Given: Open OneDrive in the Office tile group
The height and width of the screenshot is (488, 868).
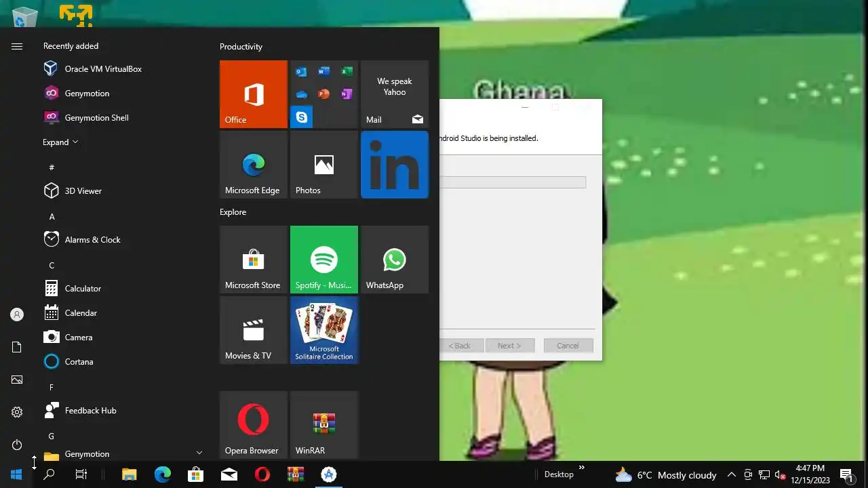Looking at the screenshot, I should pos(302,94).
